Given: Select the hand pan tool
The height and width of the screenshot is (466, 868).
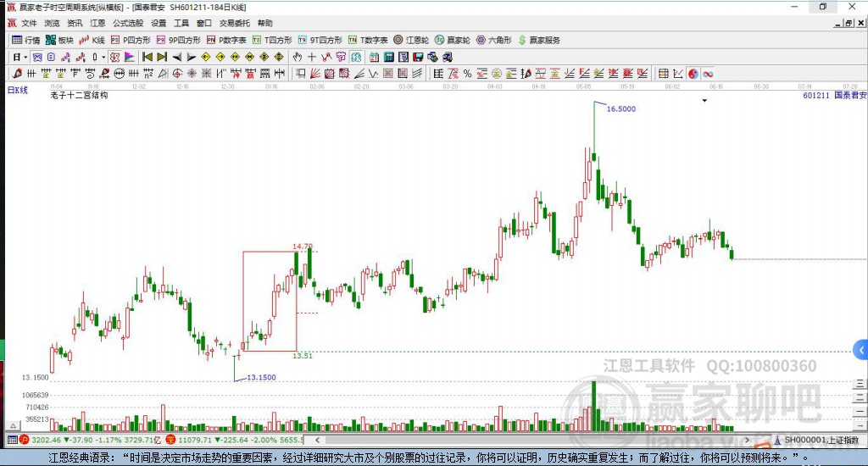Looking at the screenshot, I should (x=298, y=57).
